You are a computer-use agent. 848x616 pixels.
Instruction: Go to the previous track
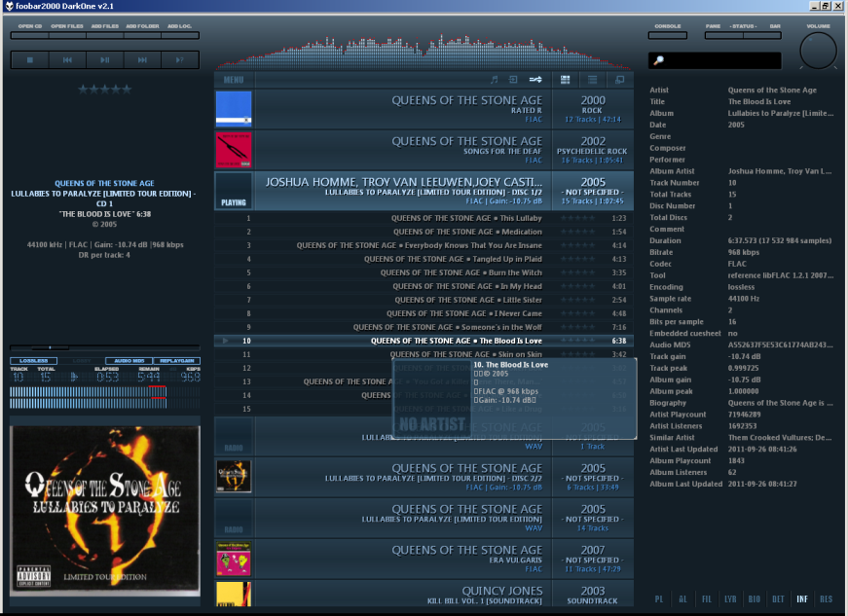click(x=67, y=60)
